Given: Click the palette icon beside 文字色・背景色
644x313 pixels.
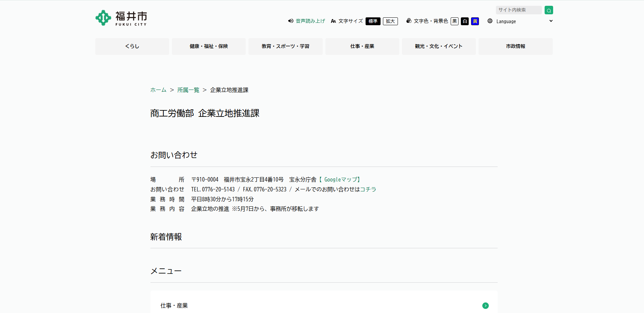Looking at the screenshot, I should (x=409, y=21).
